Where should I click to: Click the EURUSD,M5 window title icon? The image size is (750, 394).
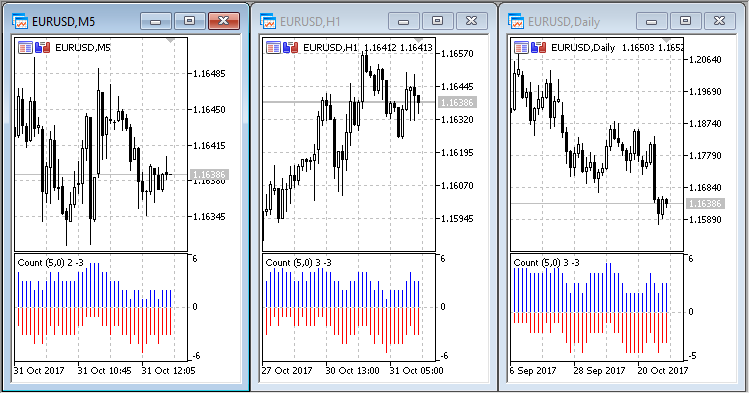(x=20, y=22)
